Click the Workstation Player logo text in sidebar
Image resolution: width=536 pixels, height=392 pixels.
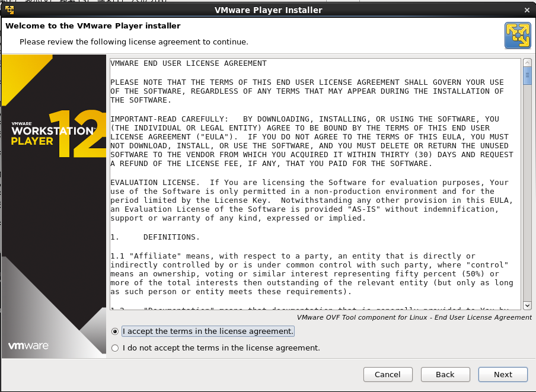[x=52, y=135]
